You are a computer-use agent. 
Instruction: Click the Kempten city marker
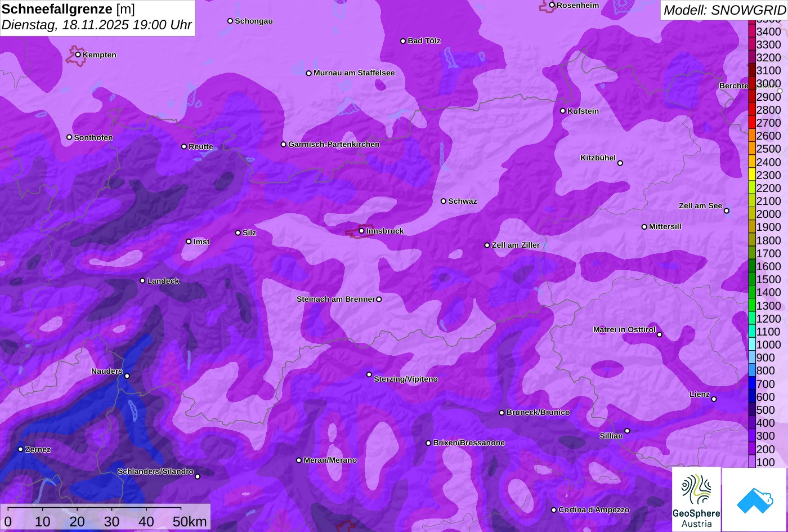(x=78, y=55)
